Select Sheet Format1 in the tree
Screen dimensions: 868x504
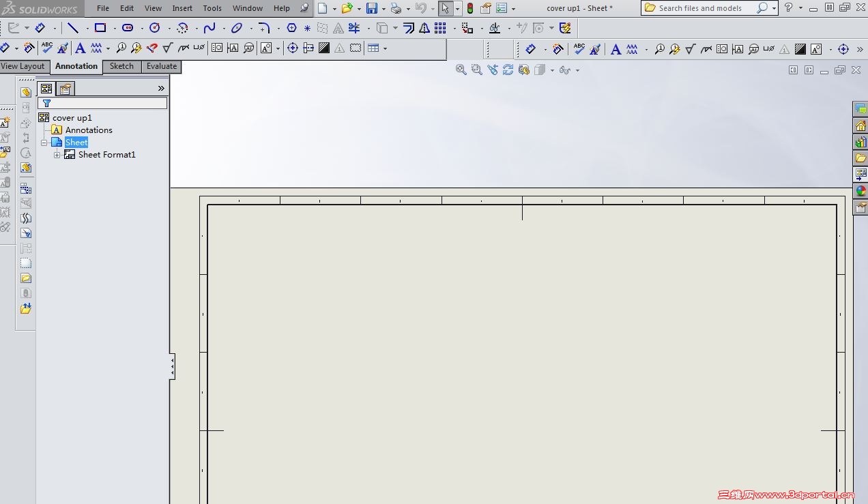107,155
